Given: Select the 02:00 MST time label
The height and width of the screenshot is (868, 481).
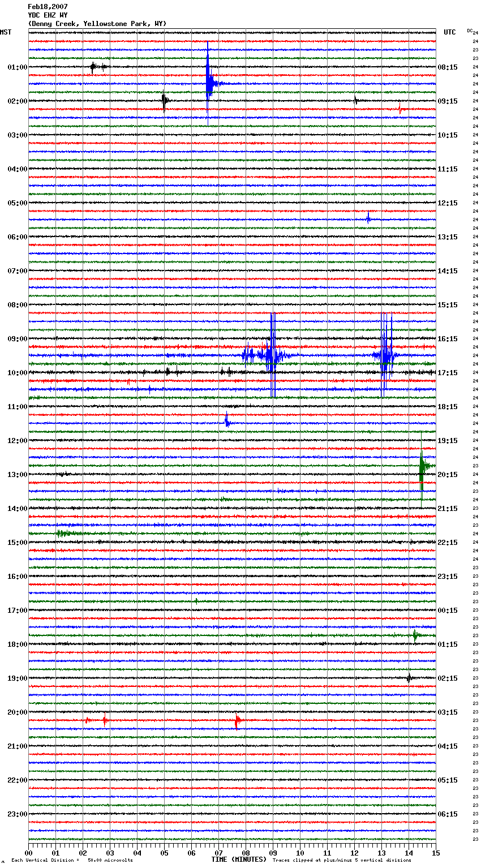Looking at the screenshot, I should (x=18, y=101).
